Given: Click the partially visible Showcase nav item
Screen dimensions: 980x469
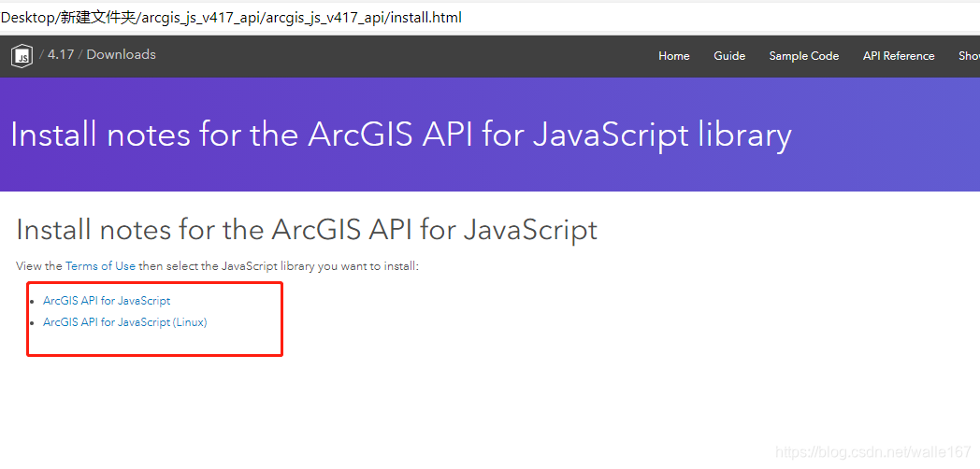Looking at the screenshot, I should point(969,56).
